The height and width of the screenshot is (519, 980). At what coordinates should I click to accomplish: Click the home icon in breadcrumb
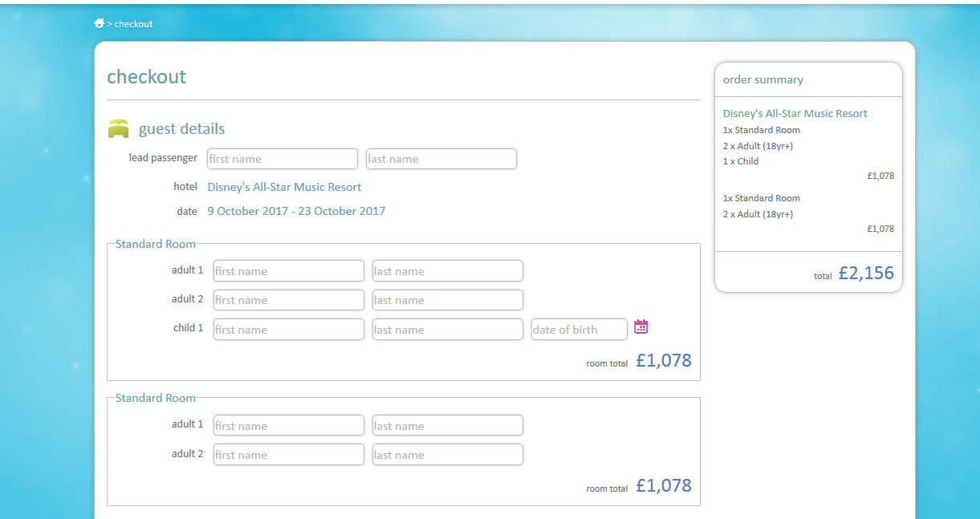point(100,23)
